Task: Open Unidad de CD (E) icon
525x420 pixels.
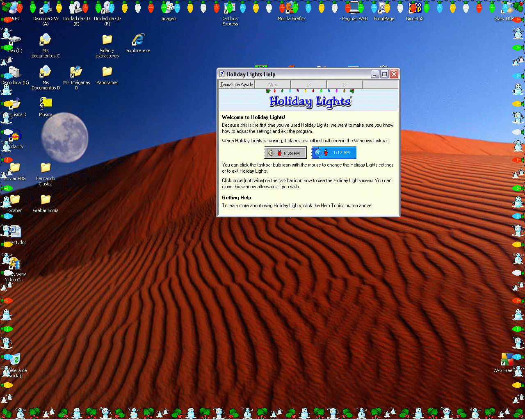Action: pos(76,7)
